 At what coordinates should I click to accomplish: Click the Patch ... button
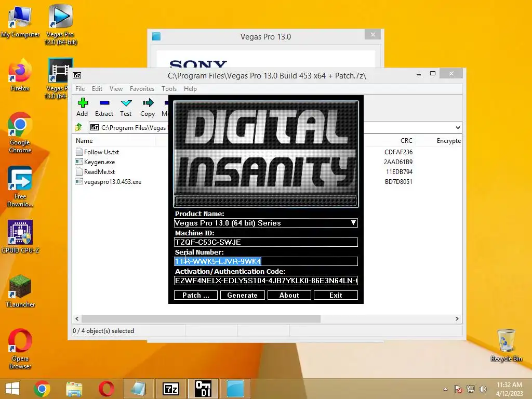(196, 295)
